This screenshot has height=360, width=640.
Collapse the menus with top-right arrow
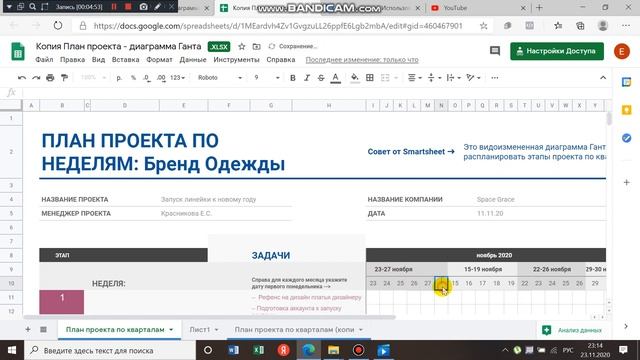click(603, 78)
